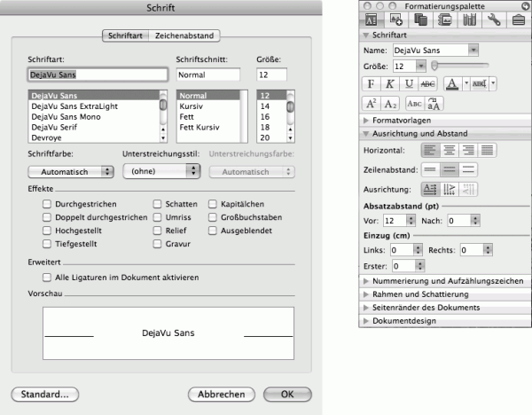
Task: Open highlight color dropdown arrow
Action: pyautogui.click(x=493, y=83)
